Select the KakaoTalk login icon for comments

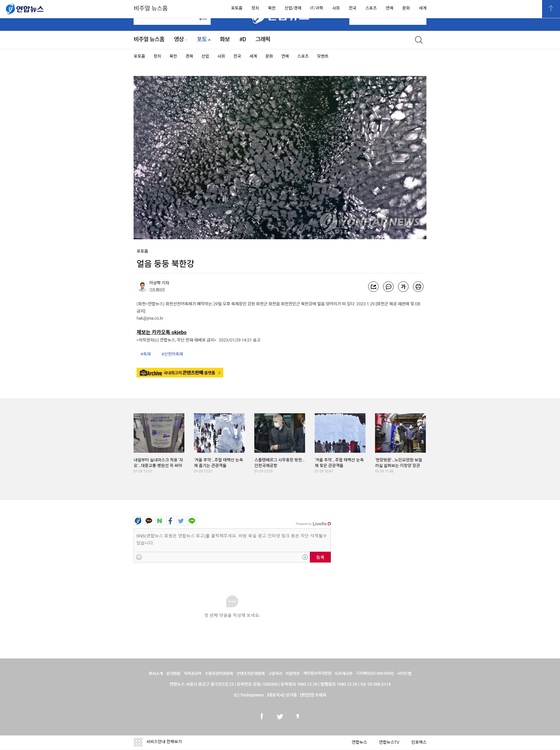(x=149, y=521)
